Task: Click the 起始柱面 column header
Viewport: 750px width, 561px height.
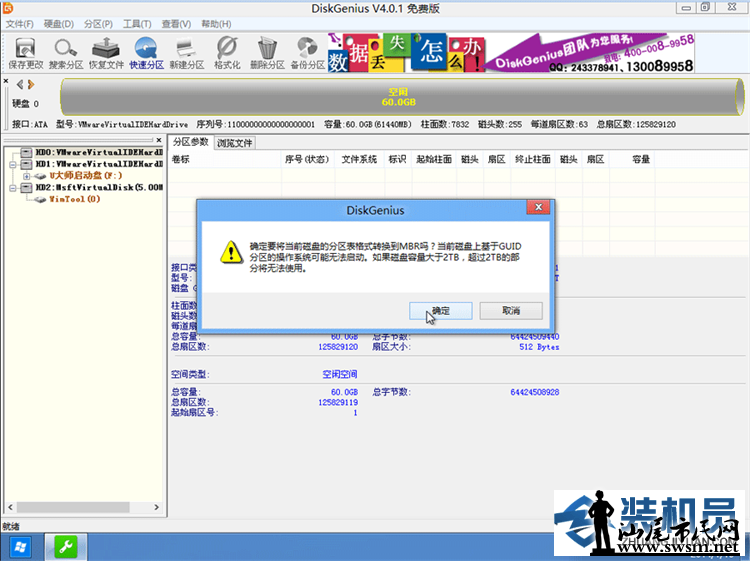Action: coord(434,159)
